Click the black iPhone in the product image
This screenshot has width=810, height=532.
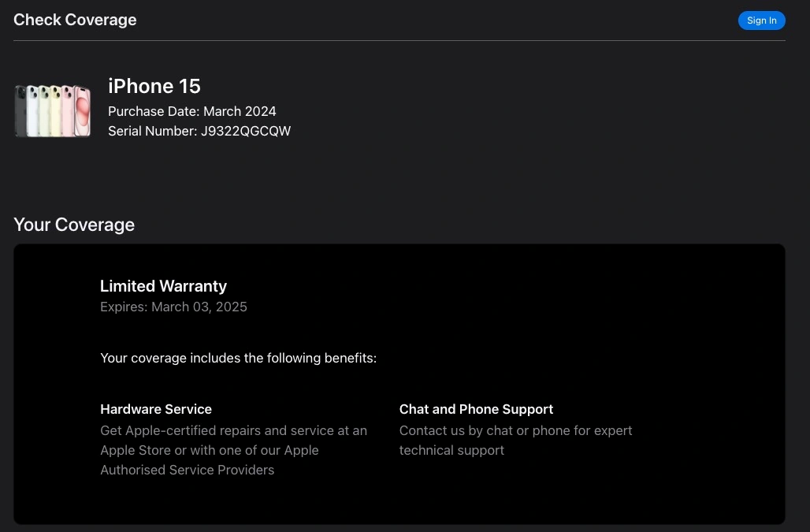[x=20, y=111]
